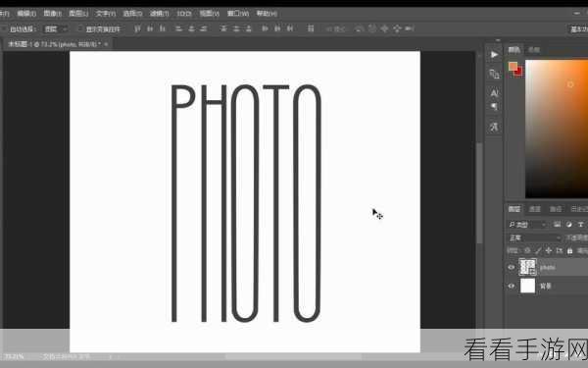Toggle the pixel layer filter icon

(558, 225)
